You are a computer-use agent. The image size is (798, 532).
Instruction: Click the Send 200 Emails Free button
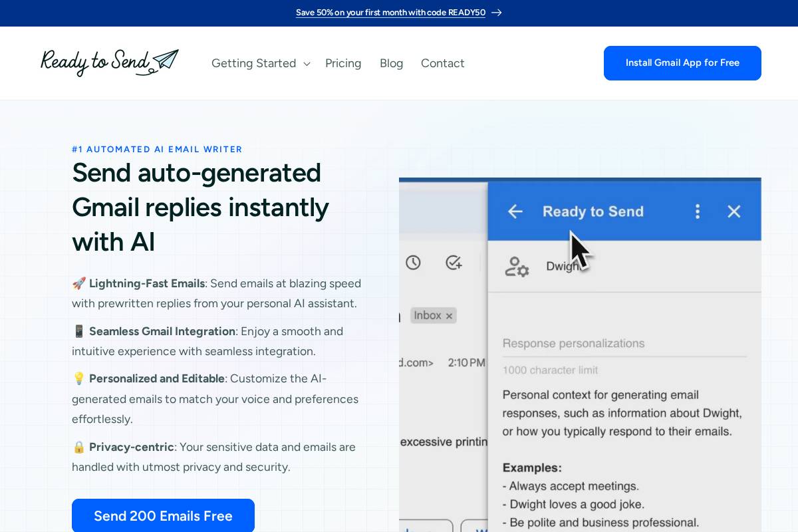[x=163, y=515]
